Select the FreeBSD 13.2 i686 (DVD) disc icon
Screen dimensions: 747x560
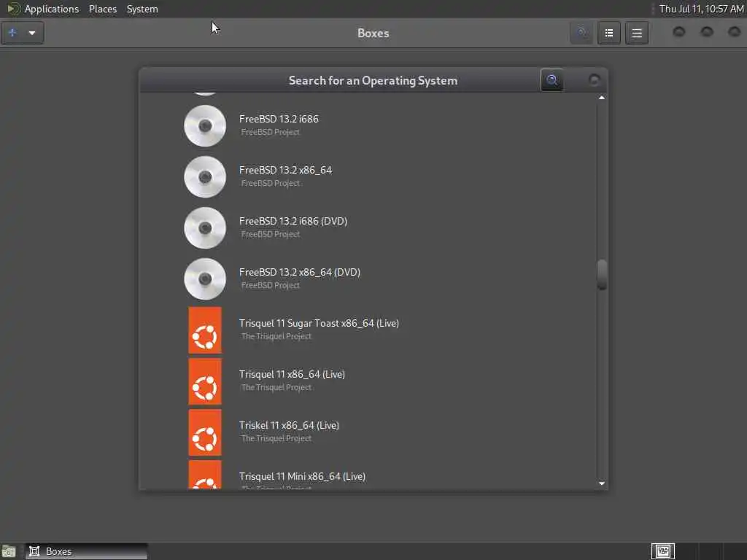[x=205, y=227]
